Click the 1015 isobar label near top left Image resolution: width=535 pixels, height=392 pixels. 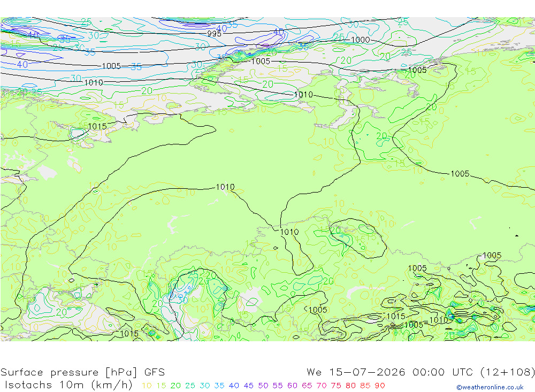point(97,126)
